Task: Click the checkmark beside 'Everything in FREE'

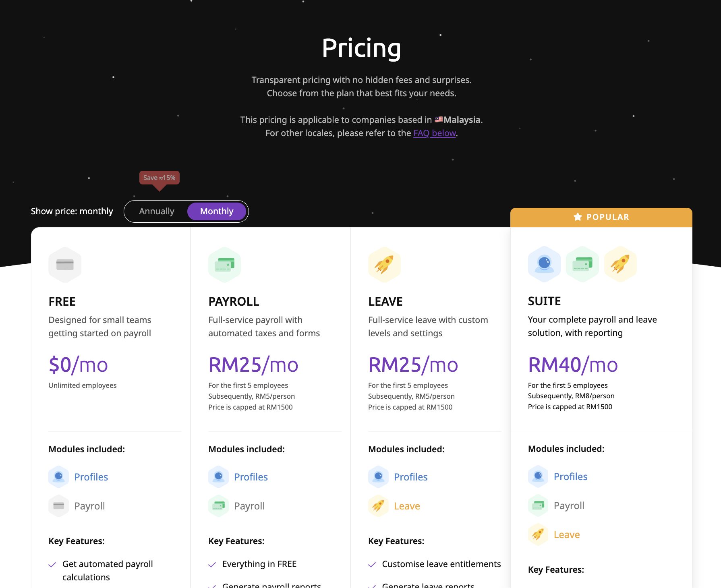Action: pos(211,564)
